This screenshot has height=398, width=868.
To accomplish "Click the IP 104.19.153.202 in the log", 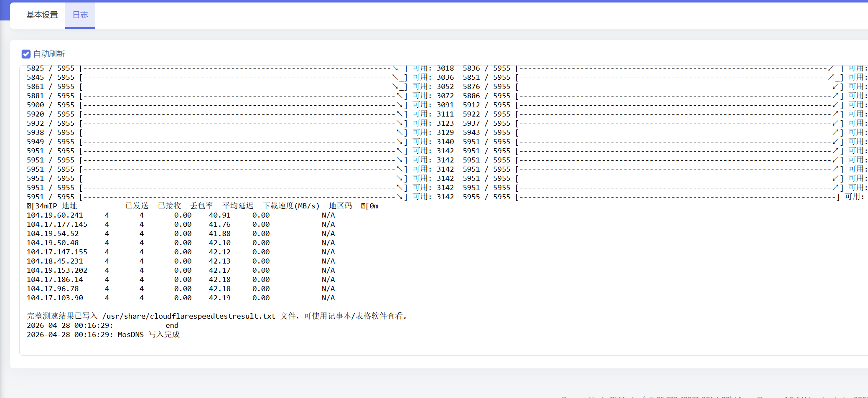I will tap(57, 270).
